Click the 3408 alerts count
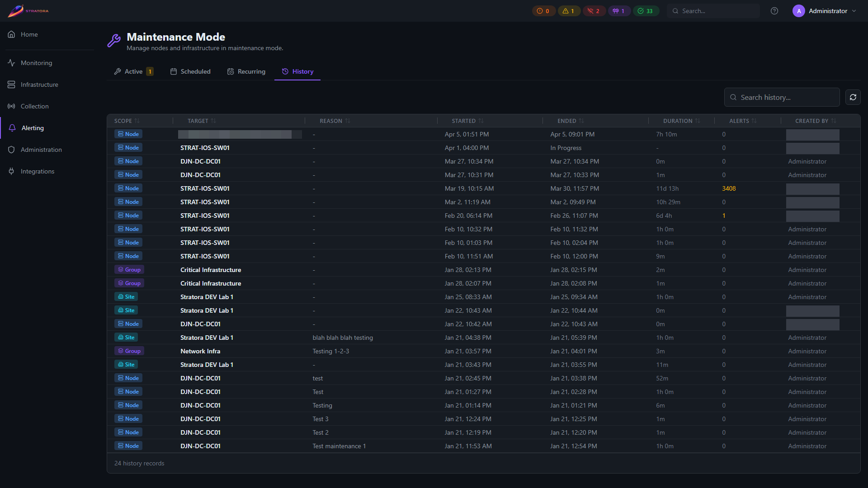The image size is (868, 488). [x=729, y=188]
